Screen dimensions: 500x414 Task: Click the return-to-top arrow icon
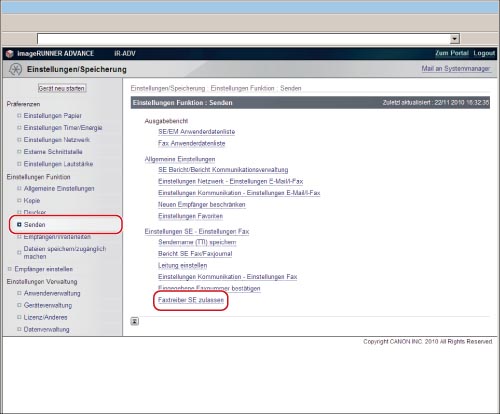134,321
